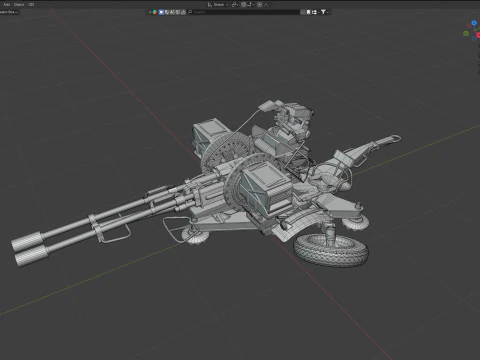Click the bookmark icon right of the search field
Viewport: 480px width, 360px height.
point(308,12)
